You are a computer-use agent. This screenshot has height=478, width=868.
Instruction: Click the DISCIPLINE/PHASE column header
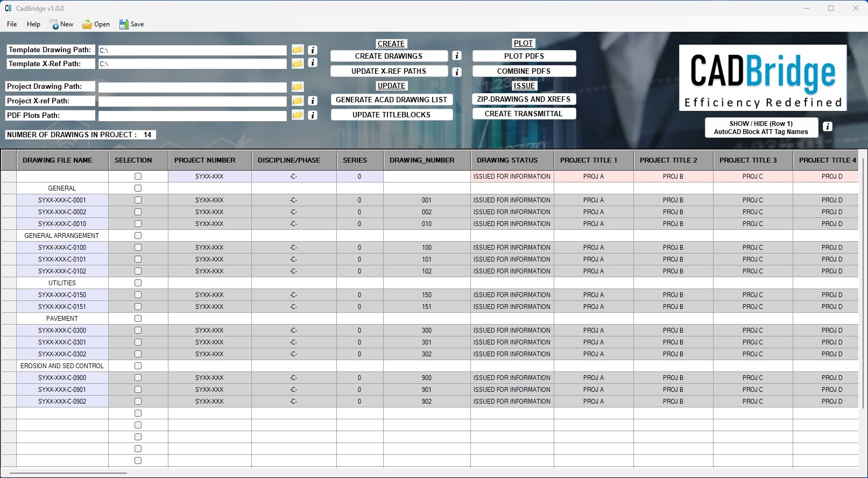pos(294,160)
